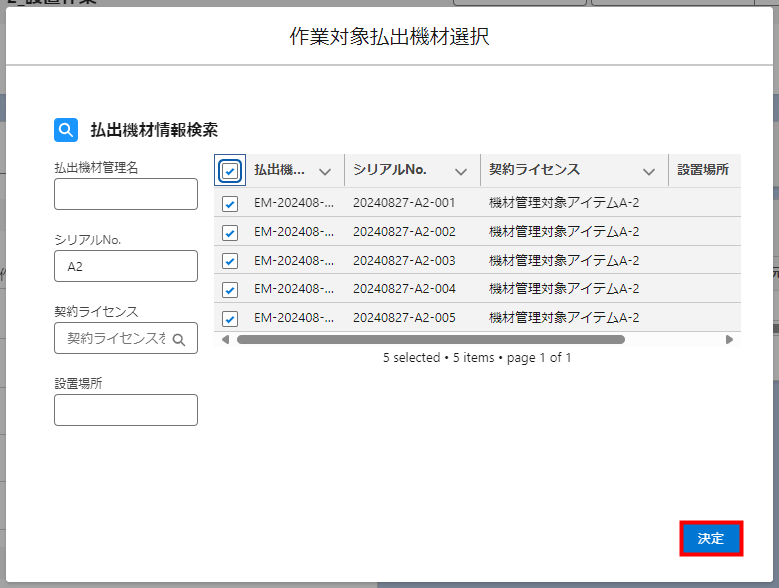The width and height of the screenshot is (779, 588).
Task: Click search icon in 契約ライセンス field
Action: [x=179, y=339]
